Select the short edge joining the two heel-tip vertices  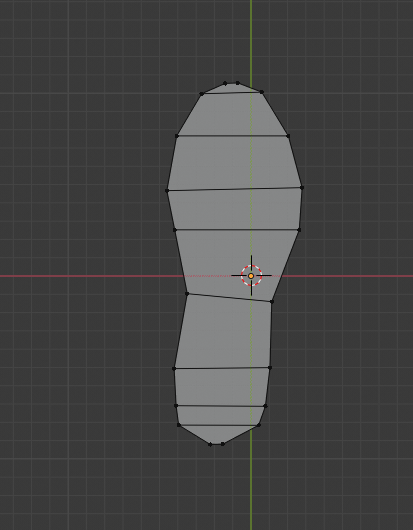(216, 444)
